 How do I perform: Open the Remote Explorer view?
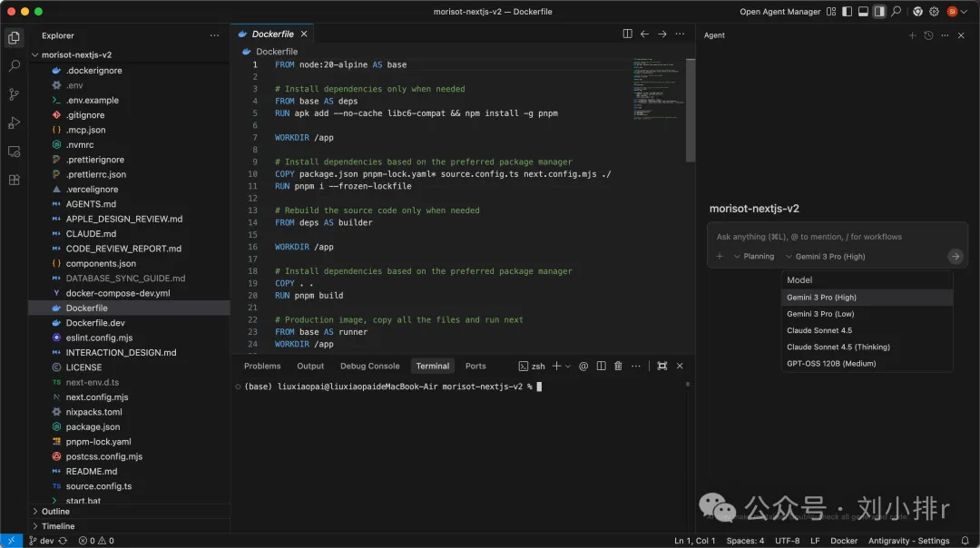pyautogui.click(x=14, y=152)
